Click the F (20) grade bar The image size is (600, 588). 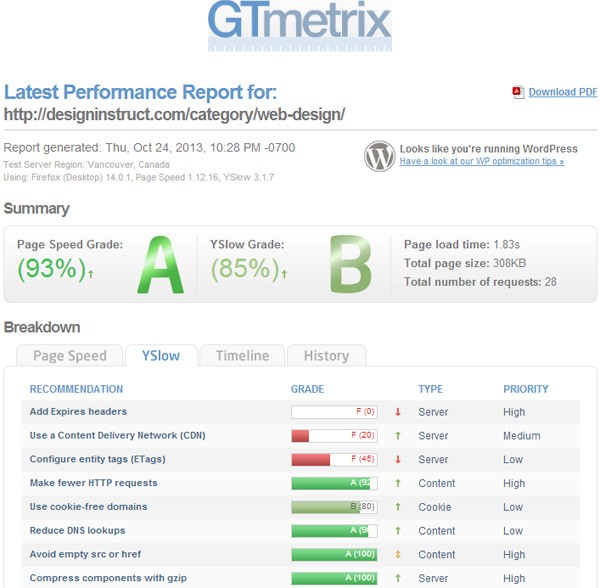(334, 436)
